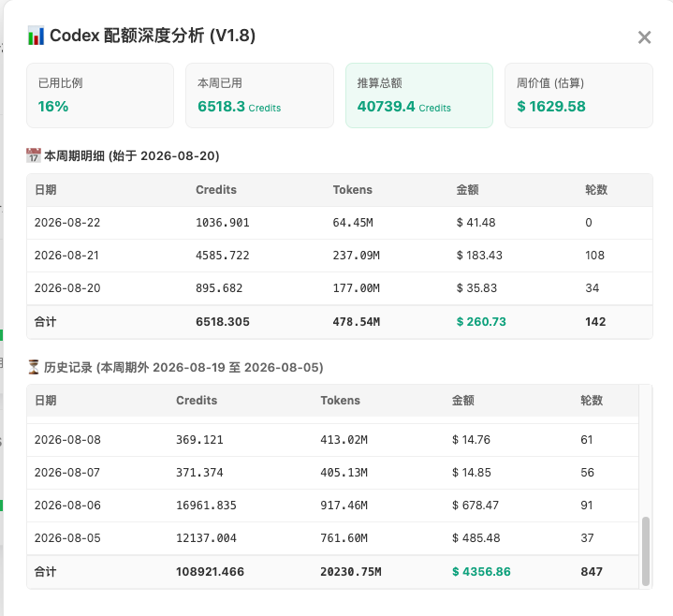
Task: Select history total credits 108921.466
Action: pyautogui.click(x=210, y=571)
